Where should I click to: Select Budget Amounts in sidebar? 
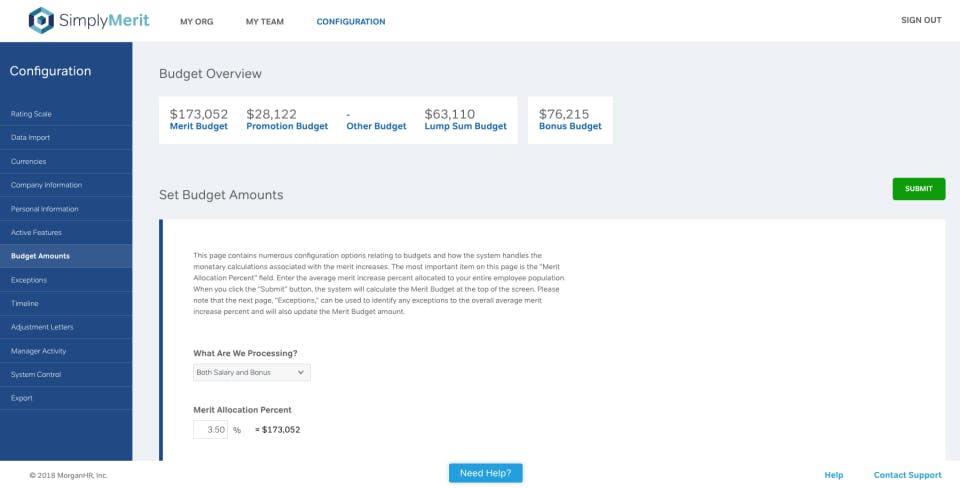click(x=66, y=256)
